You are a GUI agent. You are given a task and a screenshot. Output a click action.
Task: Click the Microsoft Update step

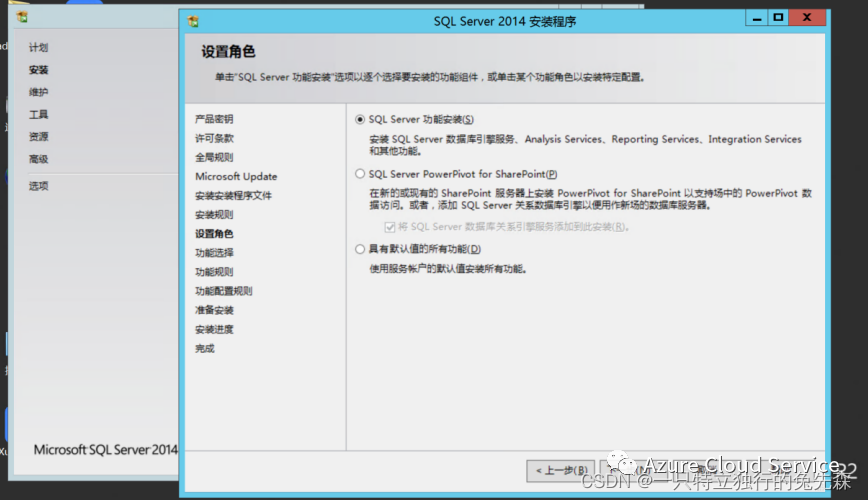(x=236, y=177)
